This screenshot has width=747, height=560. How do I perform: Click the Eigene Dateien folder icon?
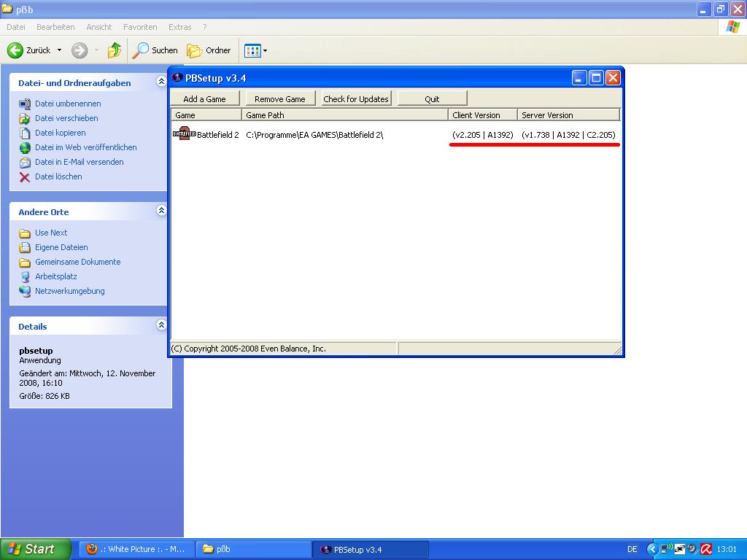click(25, 248)
